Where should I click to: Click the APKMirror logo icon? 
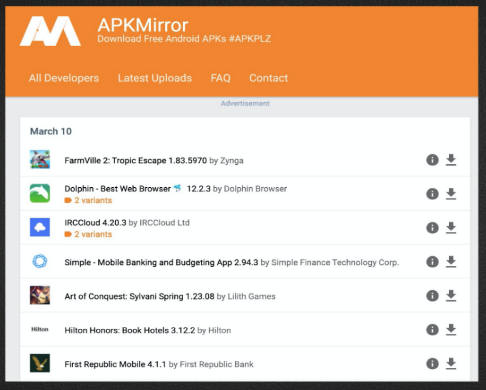(50, 31)
